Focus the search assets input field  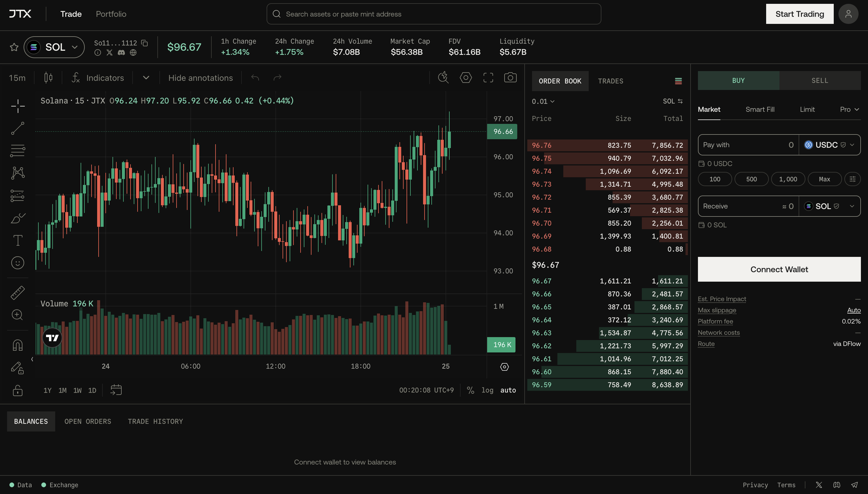pyautogui.click(x=434, y=14)
